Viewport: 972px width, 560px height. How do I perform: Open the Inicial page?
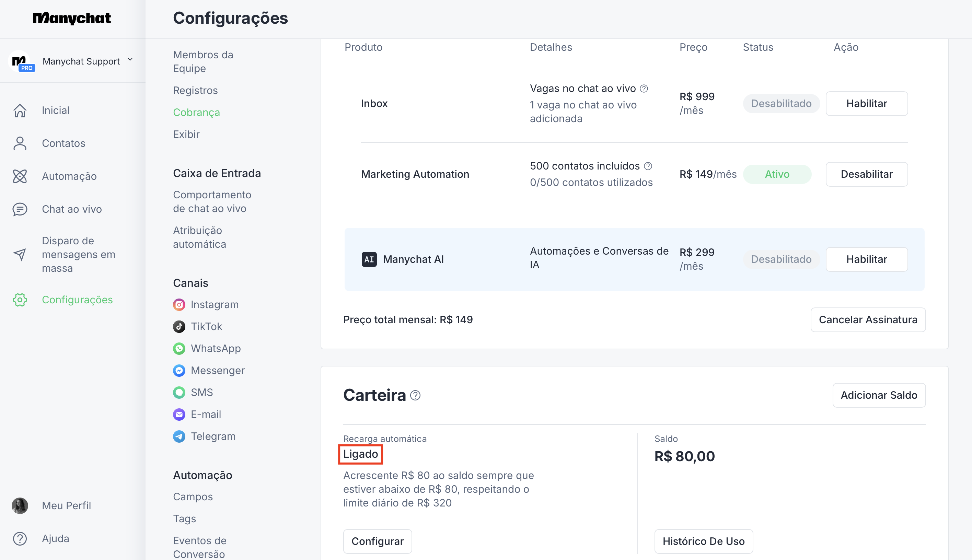click(56, 110)
